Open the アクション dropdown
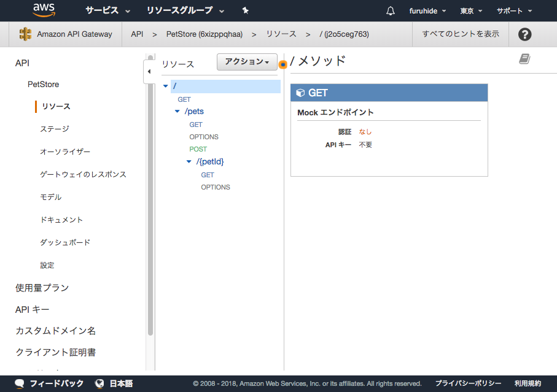The width and height of the screenshot is (557, 392). [x=247, y=62]
